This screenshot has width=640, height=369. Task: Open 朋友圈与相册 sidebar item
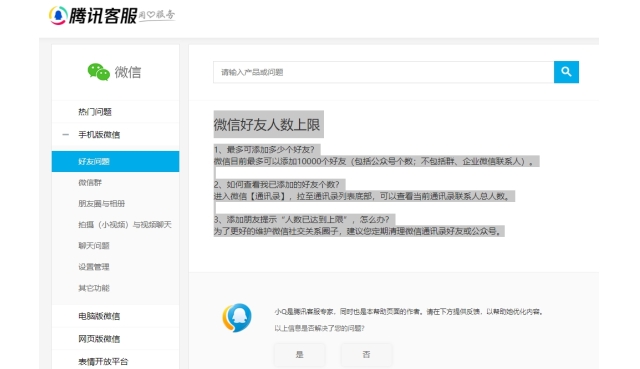pyautogui.click(x=101, y=203)
